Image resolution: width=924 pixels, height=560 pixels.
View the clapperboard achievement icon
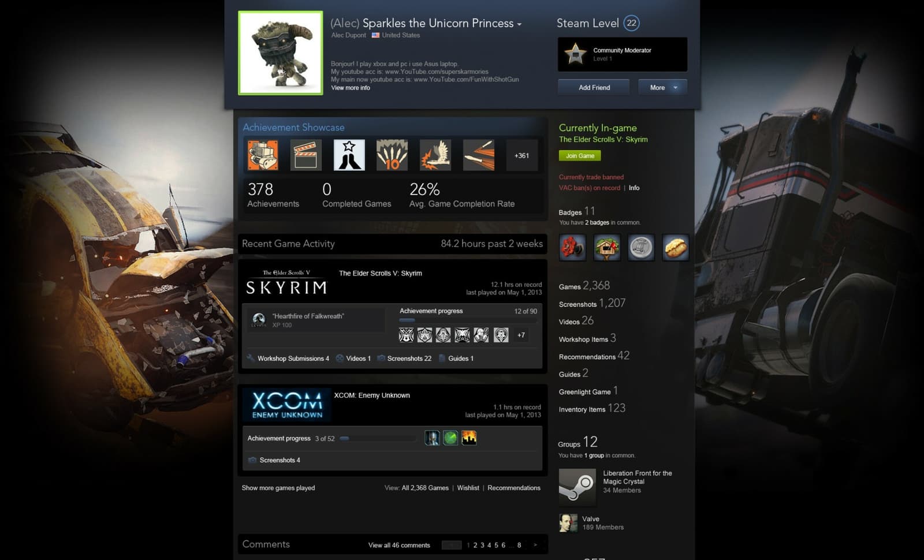pyautogui.click(x=306, y=155)
